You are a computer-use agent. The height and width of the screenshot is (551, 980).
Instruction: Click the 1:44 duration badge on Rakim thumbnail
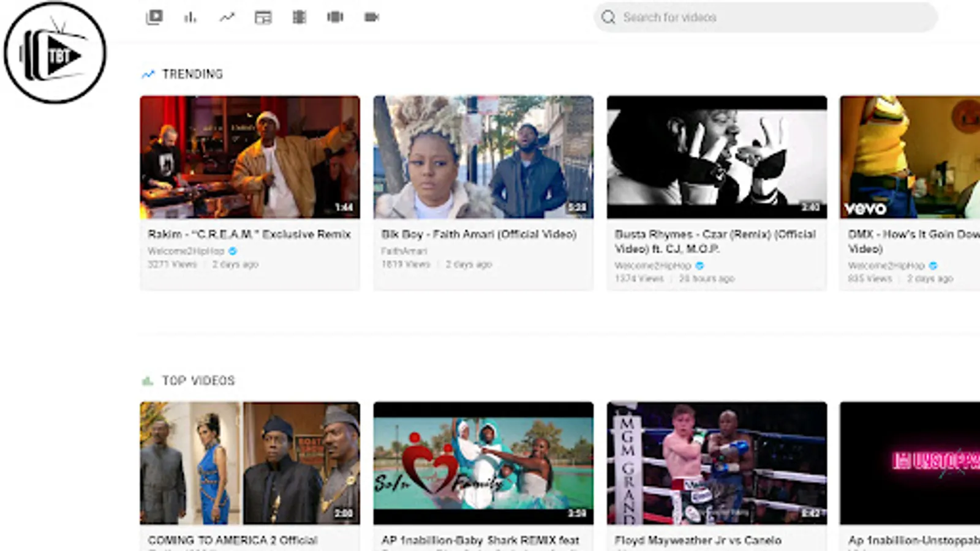tap(344, 208)
